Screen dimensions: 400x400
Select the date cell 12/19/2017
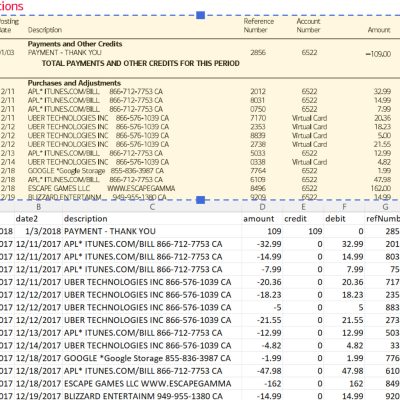tap(38, 395)
